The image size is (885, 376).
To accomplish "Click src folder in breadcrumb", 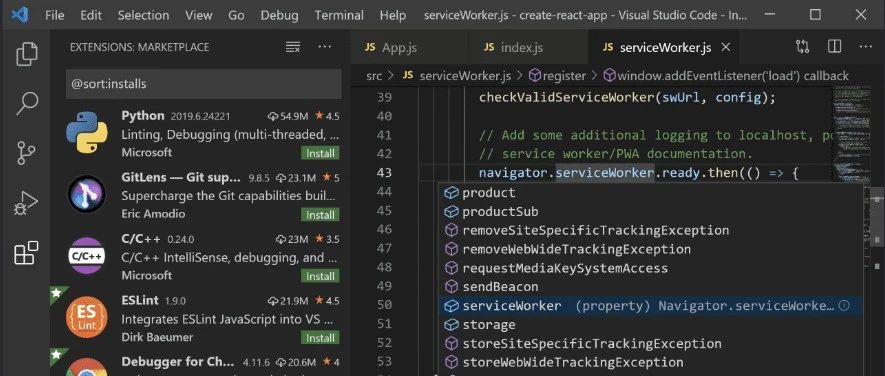I will (x=374, y=76).
